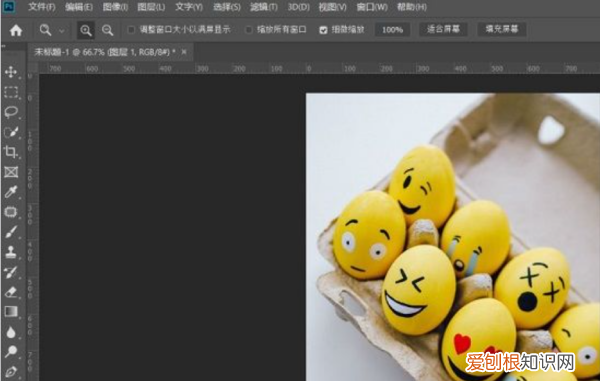Select the Quick Selection tool
Screen dimensions: 600x381
coord(11,132)
